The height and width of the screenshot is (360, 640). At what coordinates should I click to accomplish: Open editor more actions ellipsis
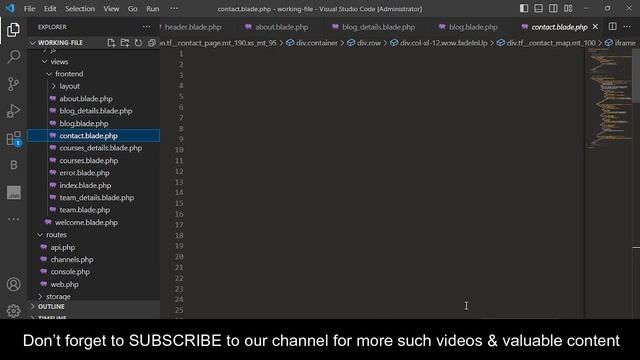click(627, 27)
